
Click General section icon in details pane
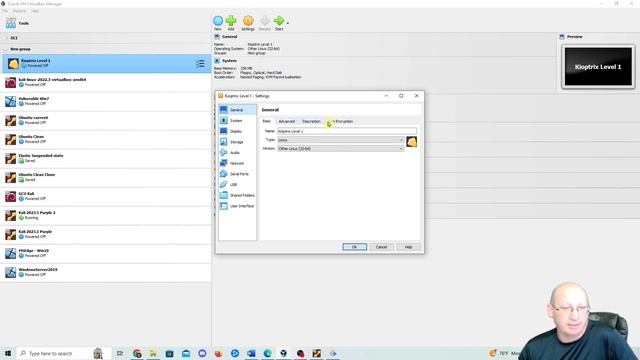click(217, 37)
